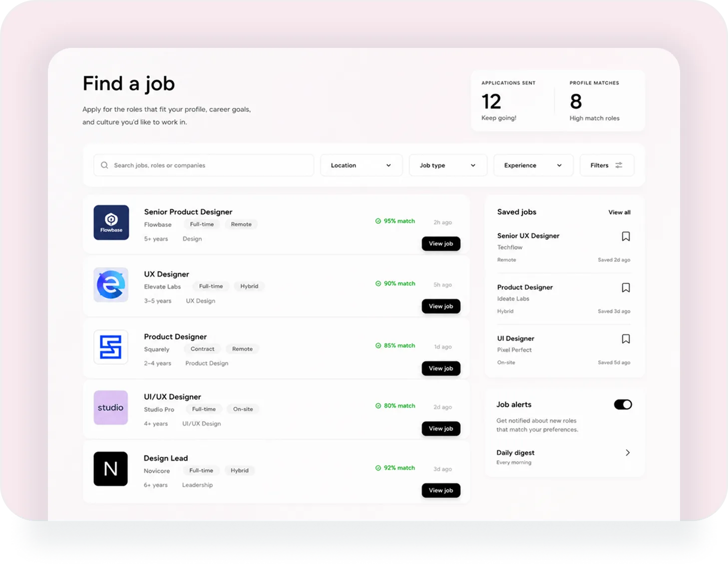Click the Design Lead job title

coord(166,458)
